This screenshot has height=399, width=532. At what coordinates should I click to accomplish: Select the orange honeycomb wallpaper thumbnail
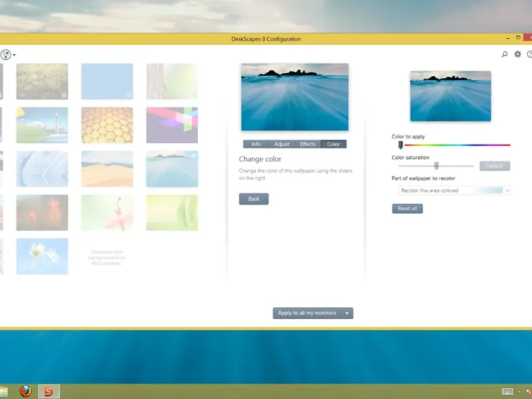pos(107,125)
